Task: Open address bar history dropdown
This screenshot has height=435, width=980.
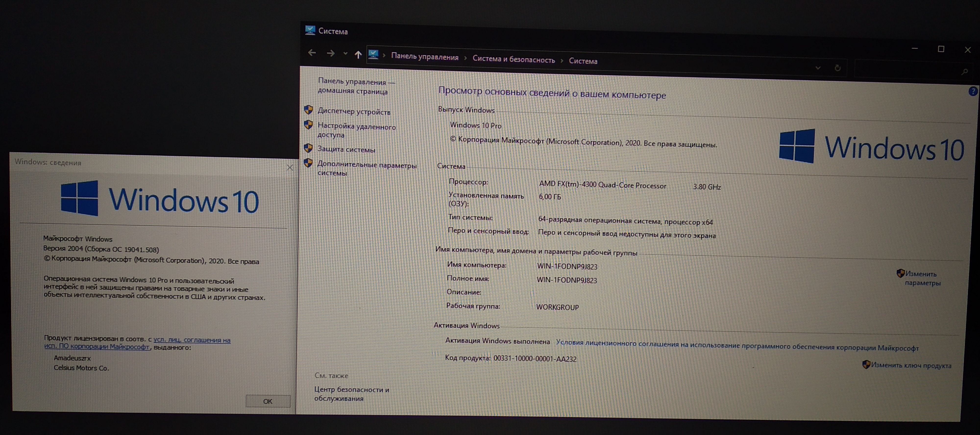Action: [x=818, y=68]
